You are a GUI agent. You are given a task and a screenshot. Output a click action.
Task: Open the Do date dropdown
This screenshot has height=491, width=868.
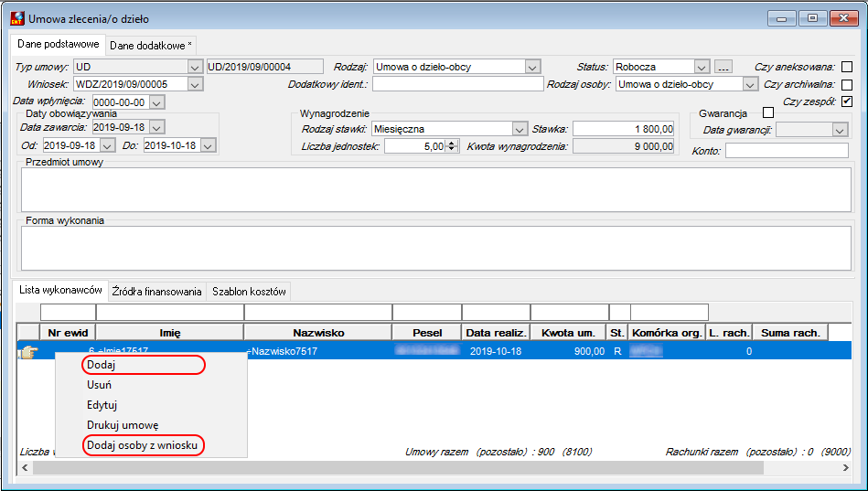tap(209, 146)
